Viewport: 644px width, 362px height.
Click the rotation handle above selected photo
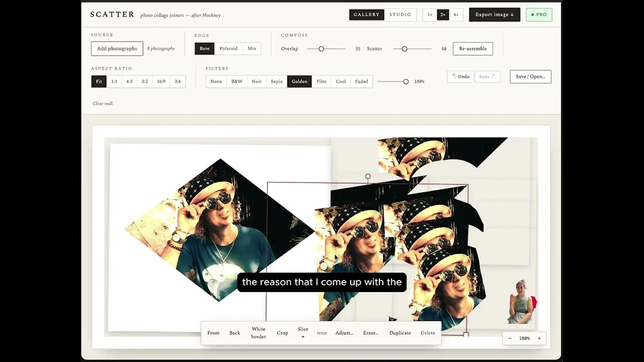point(368,176)
